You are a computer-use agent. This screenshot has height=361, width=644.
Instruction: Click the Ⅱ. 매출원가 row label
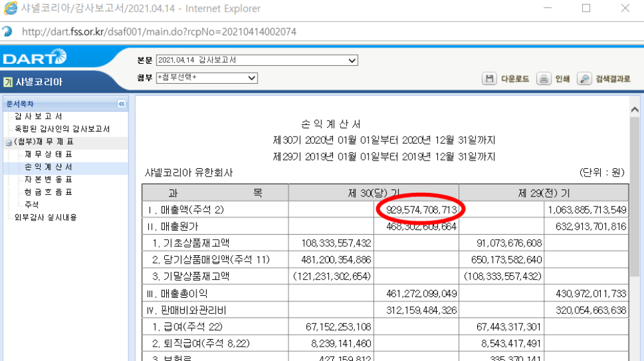(x=173, y=226)
